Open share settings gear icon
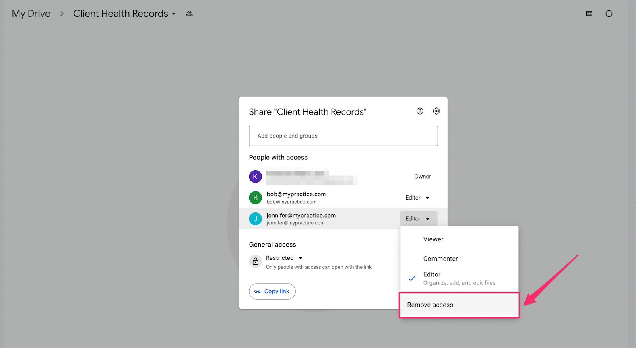Viewport: 644px width, 356px height. click(436, 111)
